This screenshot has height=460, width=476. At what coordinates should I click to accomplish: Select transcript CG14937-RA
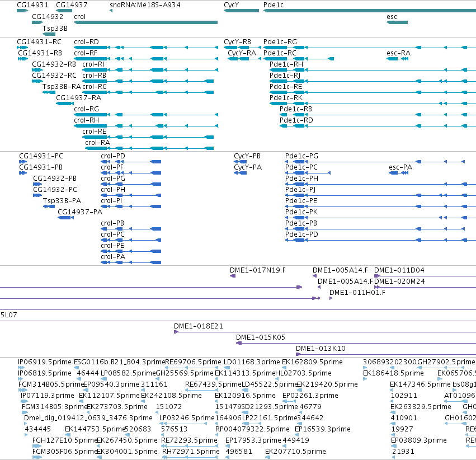click(65, 104)
